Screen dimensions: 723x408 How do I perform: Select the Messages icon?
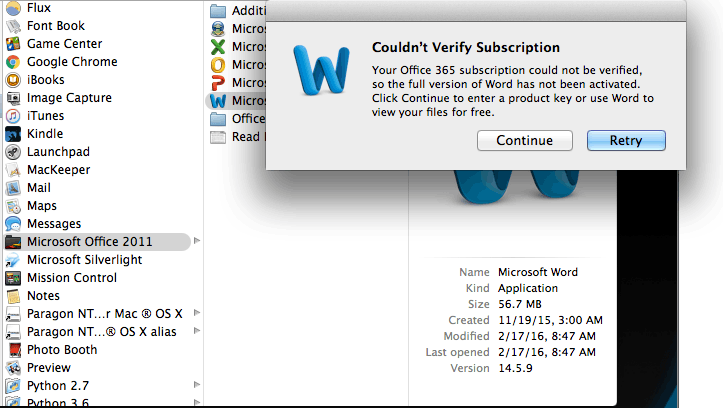pyautogui.click(x=13, y=224)
